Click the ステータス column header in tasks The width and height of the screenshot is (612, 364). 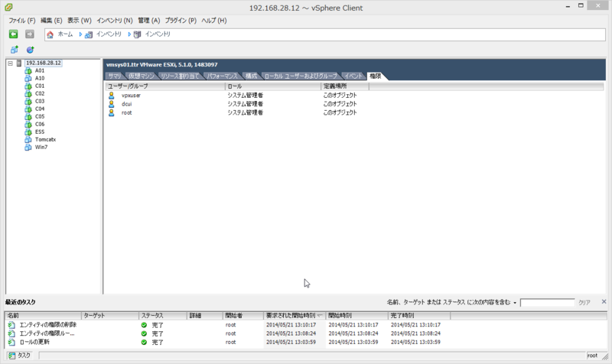tap(162, 315)
